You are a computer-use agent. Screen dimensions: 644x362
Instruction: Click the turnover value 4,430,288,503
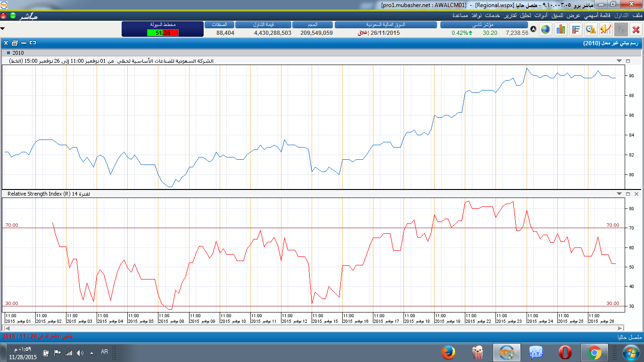(272, 33)
